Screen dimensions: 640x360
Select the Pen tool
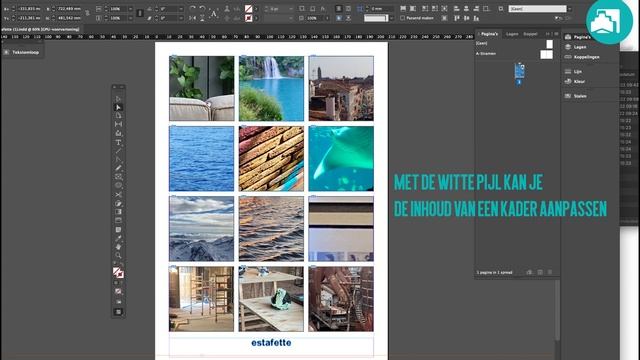118,160
